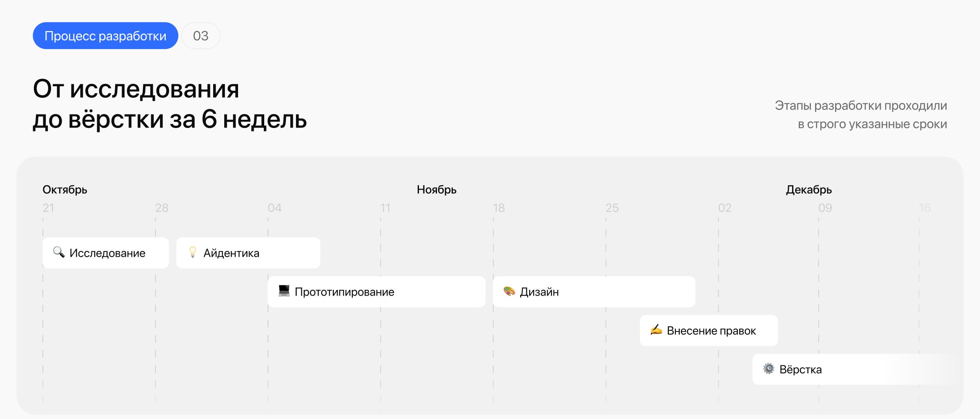The image size is (980, 419).
Task: Open the Исследование stage card
Action: [x=106, y=253]
